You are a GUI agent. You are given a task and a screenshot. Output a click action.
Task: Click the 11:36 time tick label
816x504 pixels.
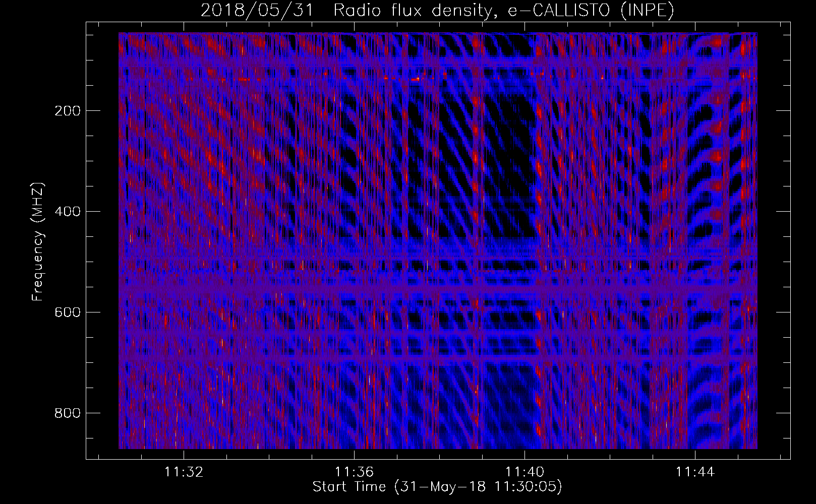pyautogui.click(x=355, y=472)
